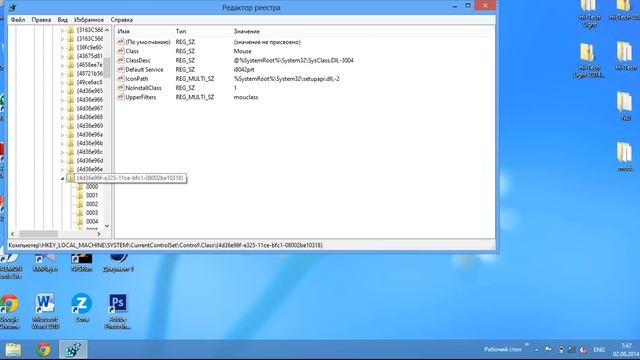Select the UpperFilters value icon
The height and width of the screenshot is (360, 640).
pyautogui.click(x=120, y=97)
